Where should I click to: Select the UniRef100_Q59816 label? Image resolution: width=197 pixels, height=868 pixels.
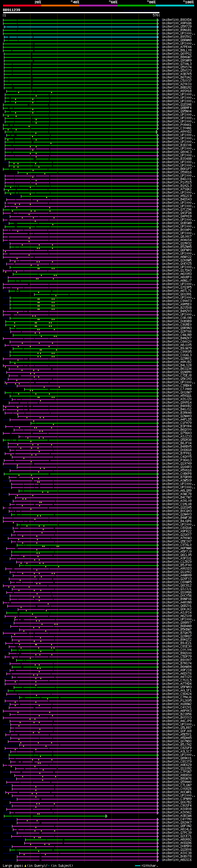[177, 172]
